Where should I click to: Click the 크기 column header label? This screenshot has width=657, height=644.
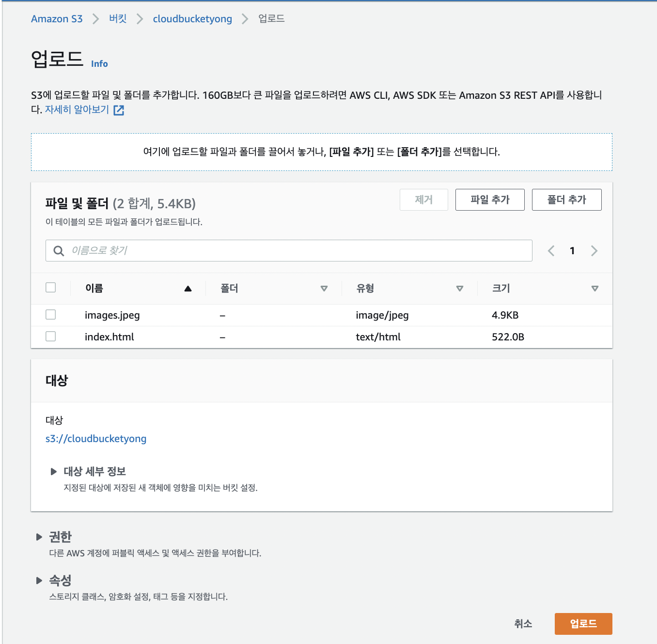(501, 289)
